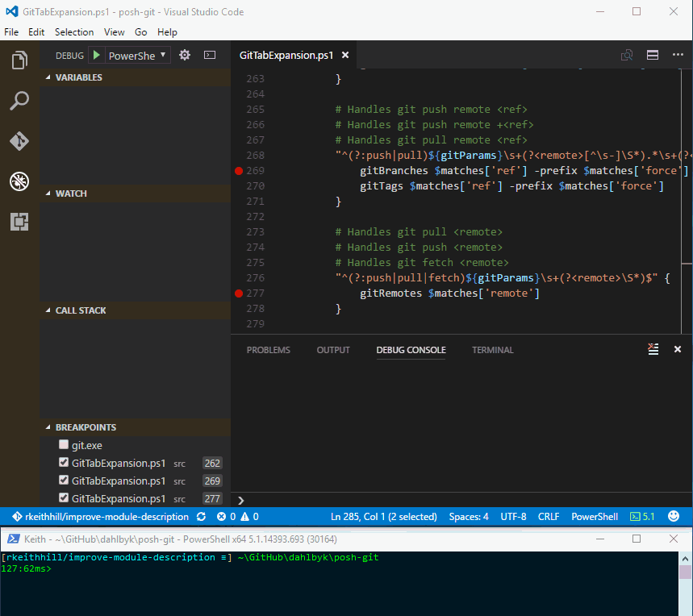The image size is (693, 616).
Task: Click the Debug icon in activity bar
Action: 19,181
